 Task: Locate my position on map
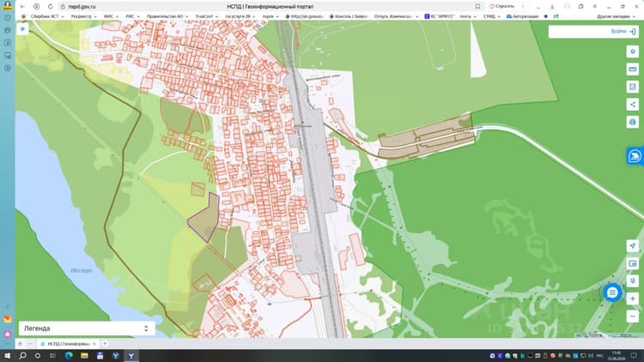click(633, 246)
